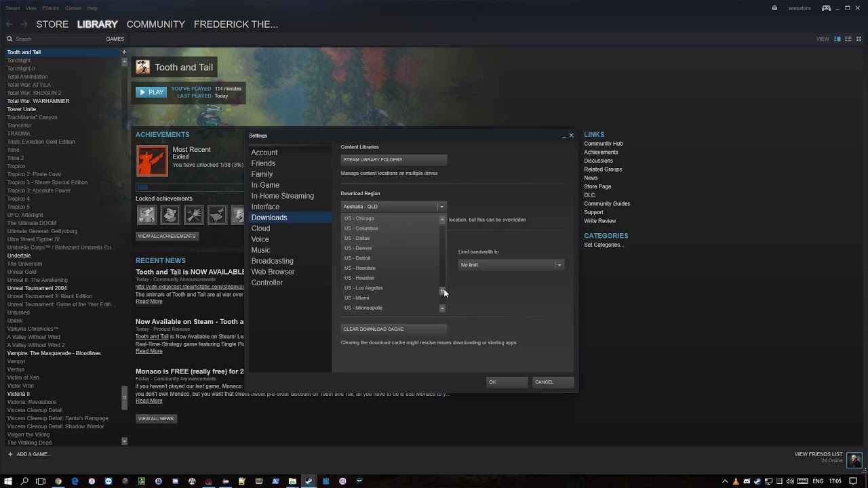Open the action center notification icon
Viewport: 868px width, 488px height.
pyautogui.click(x=854, y=481)
